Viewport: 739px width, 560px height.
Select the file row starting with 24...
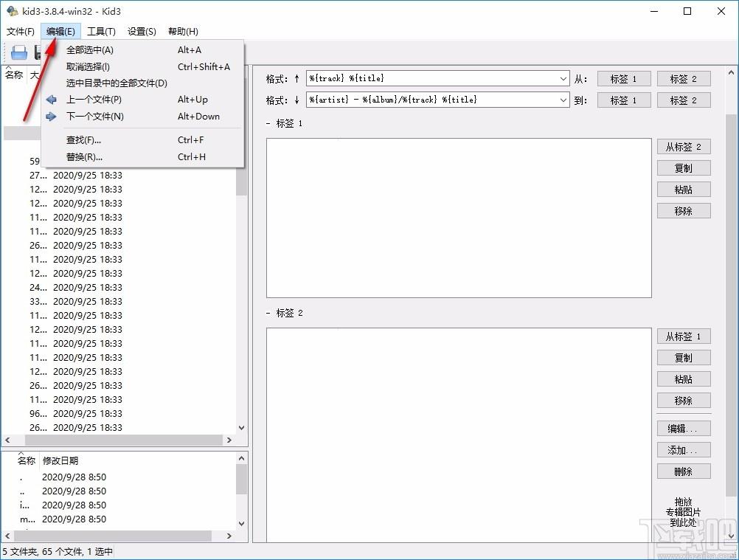[119, 288]
